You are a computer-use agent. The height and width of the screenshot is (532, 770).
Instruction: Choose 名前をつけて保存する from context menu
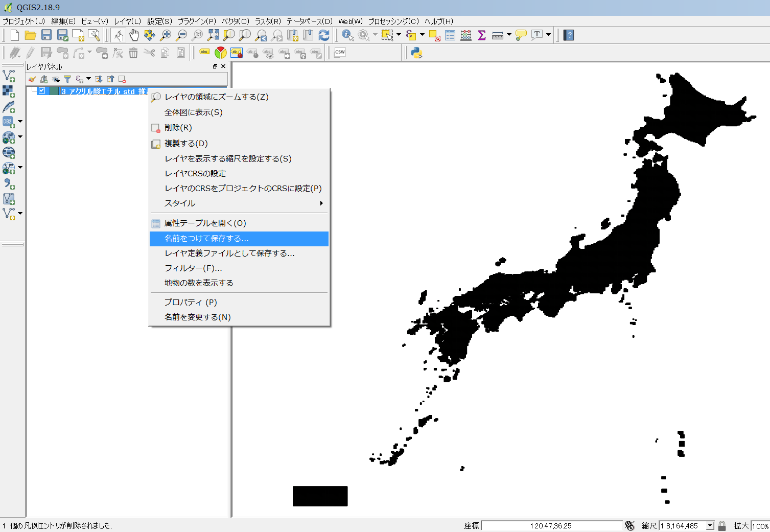coord(204,239)
